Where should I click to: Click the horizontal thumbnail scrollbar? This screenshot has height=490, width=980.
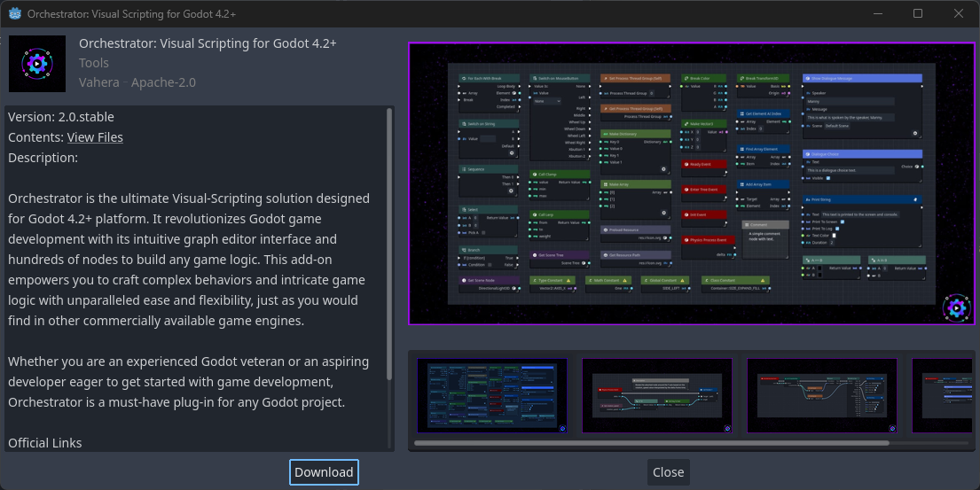(x=651, y=443)
